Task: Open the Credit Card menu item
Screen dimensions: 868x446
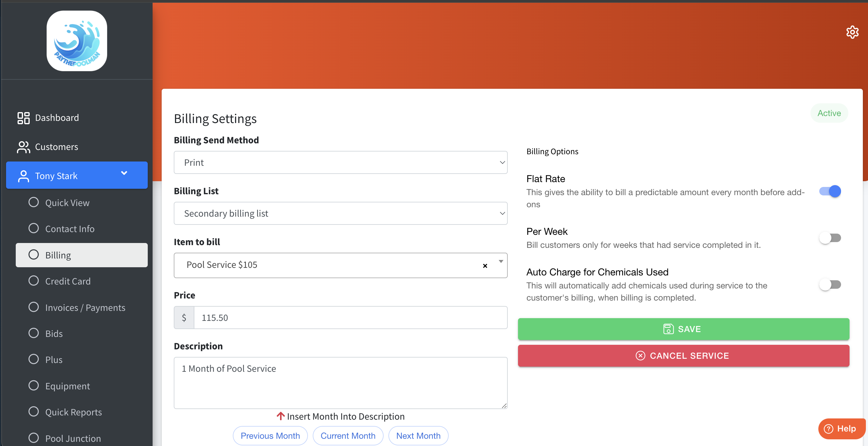Action: (68, 281)
